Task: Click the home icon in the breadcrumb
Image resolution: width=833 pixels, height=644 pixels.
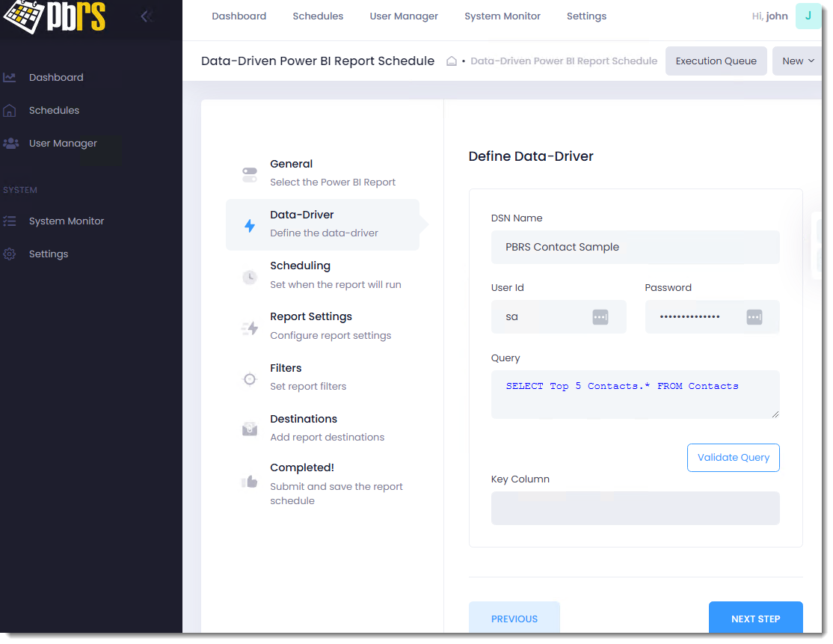Action: point(452,61)
